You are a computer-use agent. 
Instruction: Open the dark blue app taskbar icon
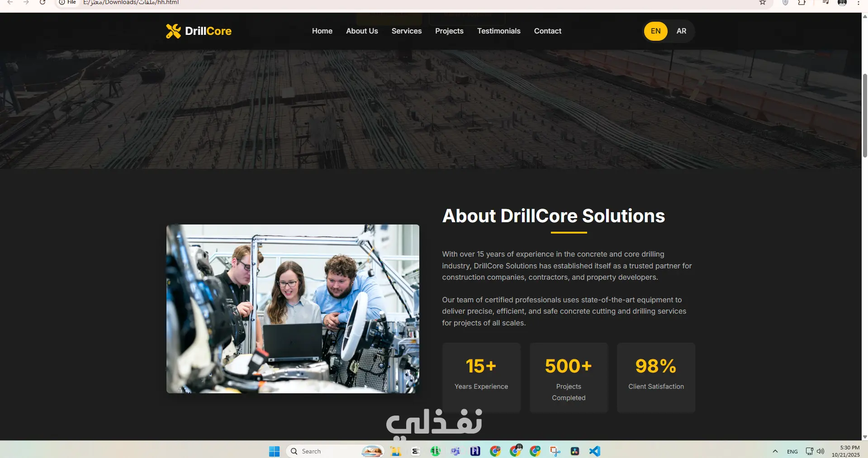[475, 451]
